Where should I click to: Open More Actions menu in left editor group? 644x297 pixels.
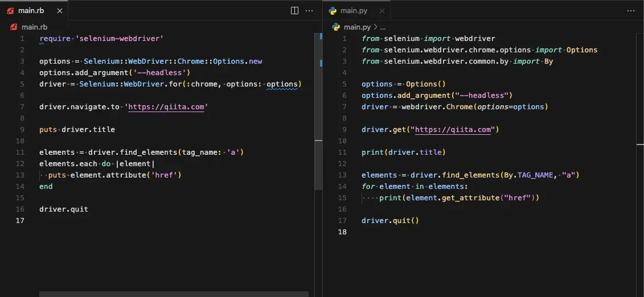309,11
